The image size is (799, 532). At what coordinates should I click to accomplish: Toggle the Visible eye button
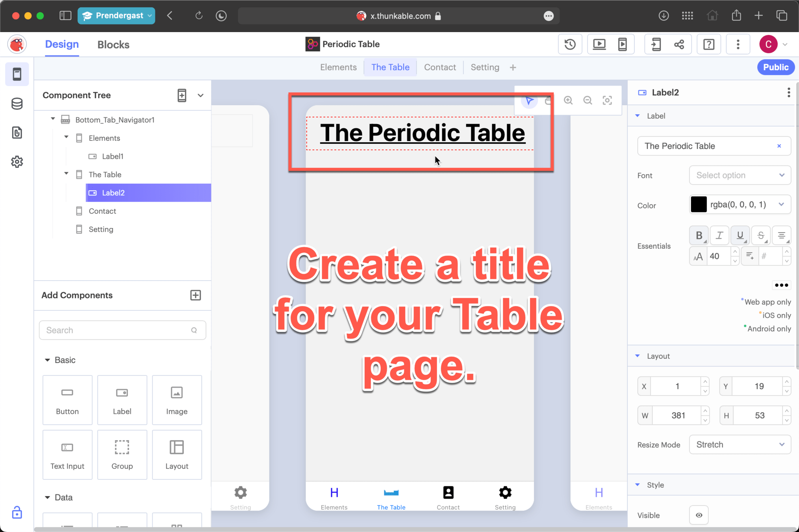699,515
